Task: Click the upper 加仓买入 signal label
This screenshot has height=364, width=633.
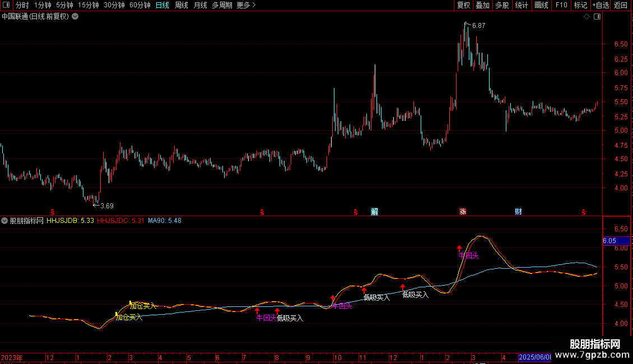Action: [143, 306]
